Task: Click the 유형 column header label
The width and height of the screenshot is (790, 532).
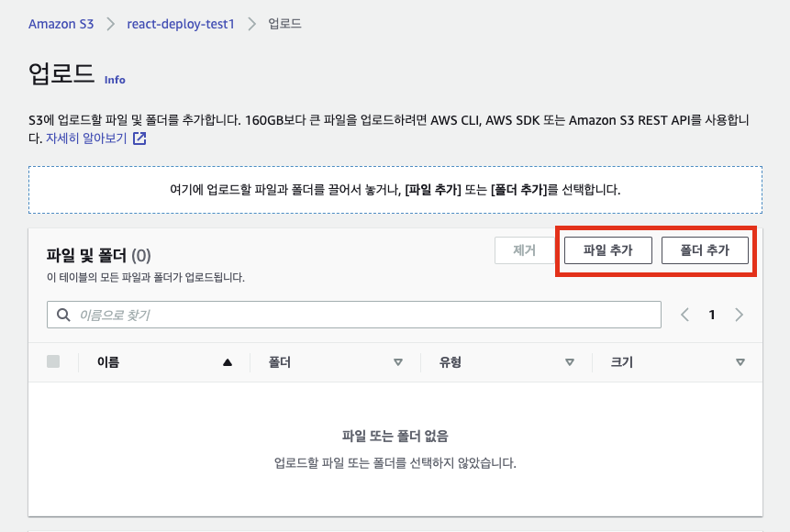Action: click(x=451, y=362)
